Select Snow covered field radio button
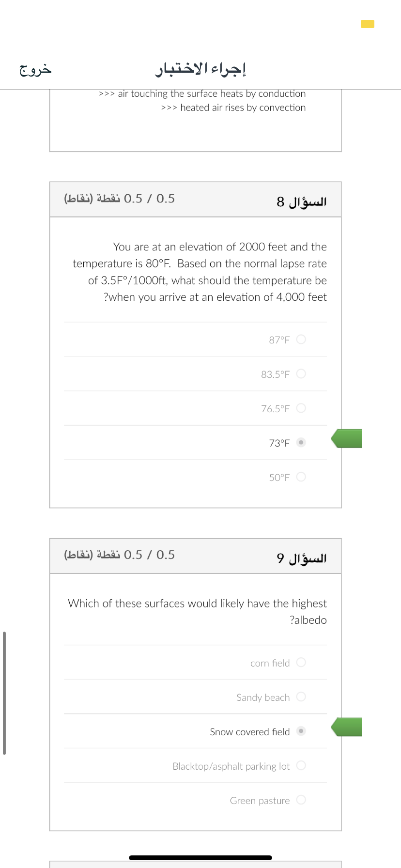 301,731
